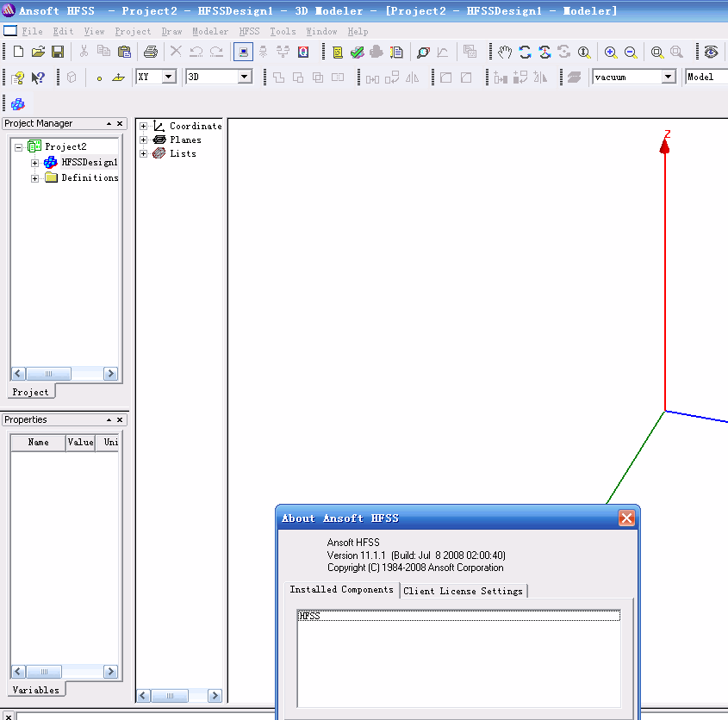Expand the Coordinate Systems node
This screenshot has width=728, height=720.
click(144, 127)
